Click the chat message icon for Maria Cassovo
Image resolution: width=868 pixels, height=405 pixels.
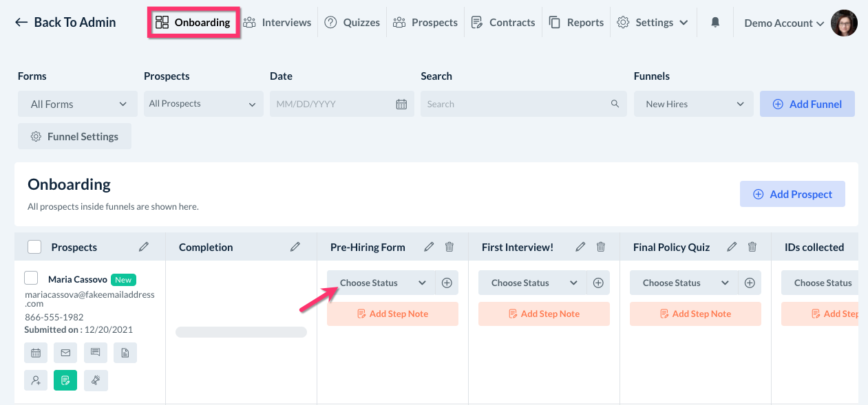point(95,353)
